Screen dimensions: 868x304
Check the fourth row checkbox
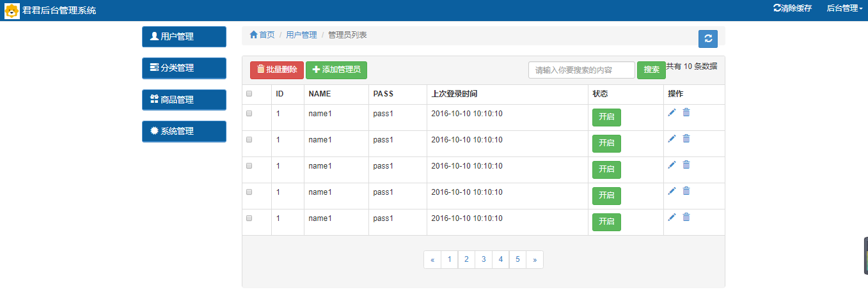pos(249,192)
